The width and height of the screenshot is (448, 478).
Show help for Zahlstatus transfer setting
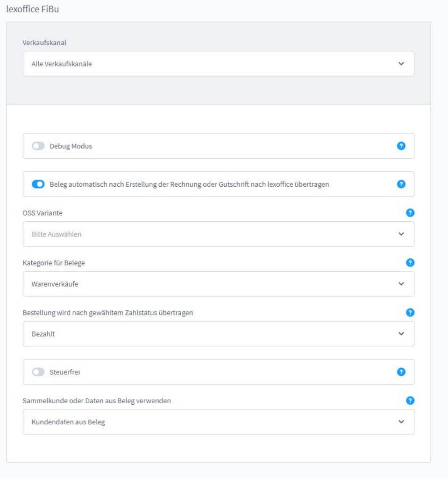tap(410, 313)
